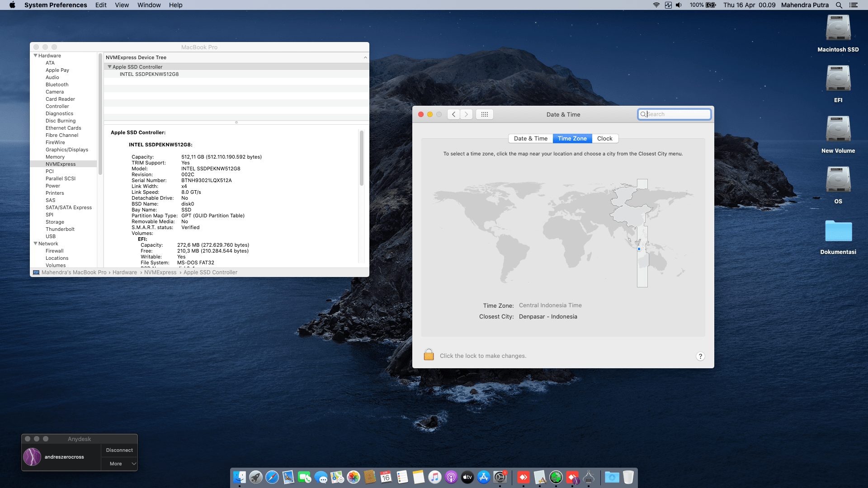Open Podcasts from the dock
Screen dimensions: 868x488
[x=451, y=477]
